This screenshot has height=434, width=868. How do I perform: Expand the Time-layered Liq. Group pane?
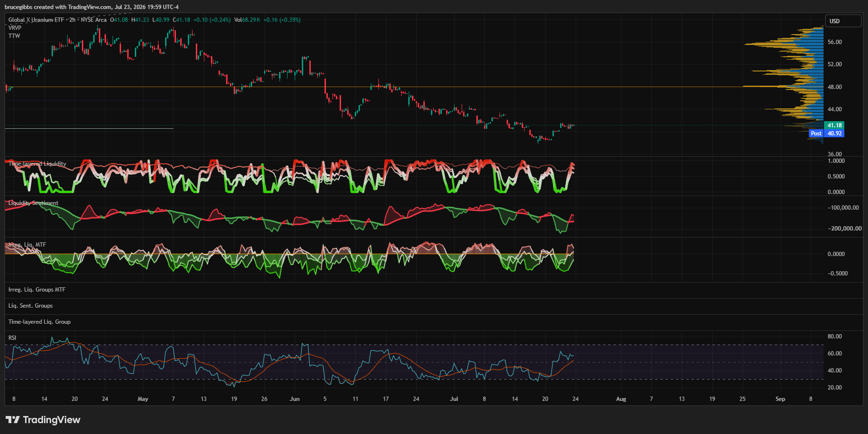(x=39, y=322)
